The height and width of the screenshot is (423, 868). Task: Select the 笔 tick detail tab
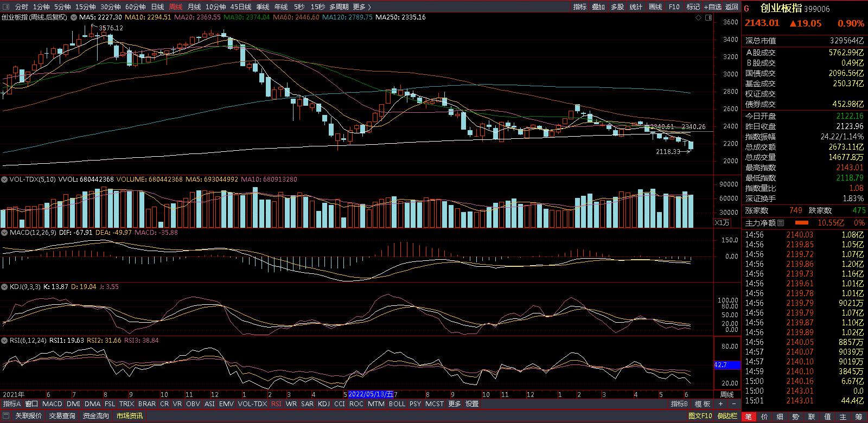point(749,416)
